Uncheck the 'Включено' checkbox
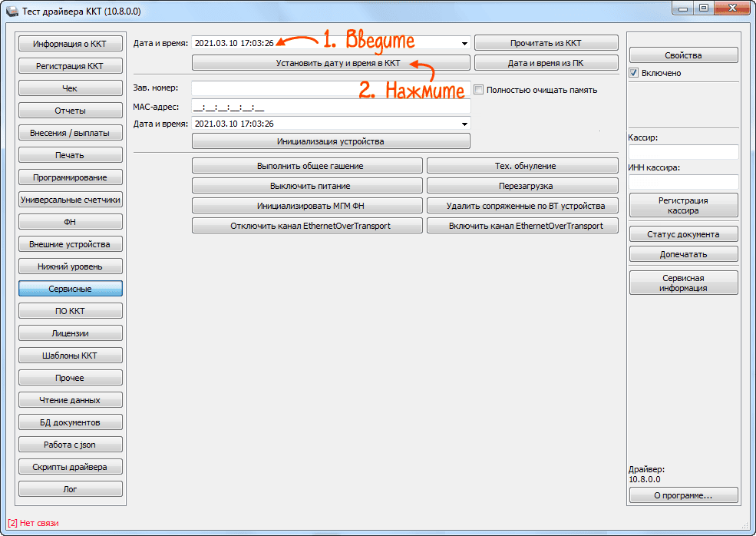 (x=634, y=73)
